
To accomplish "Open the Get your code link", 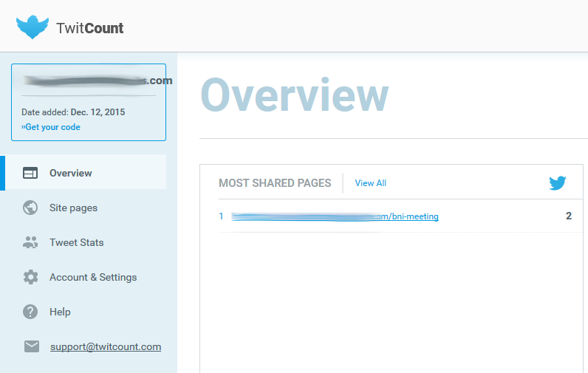I will (x=51, y=127).
